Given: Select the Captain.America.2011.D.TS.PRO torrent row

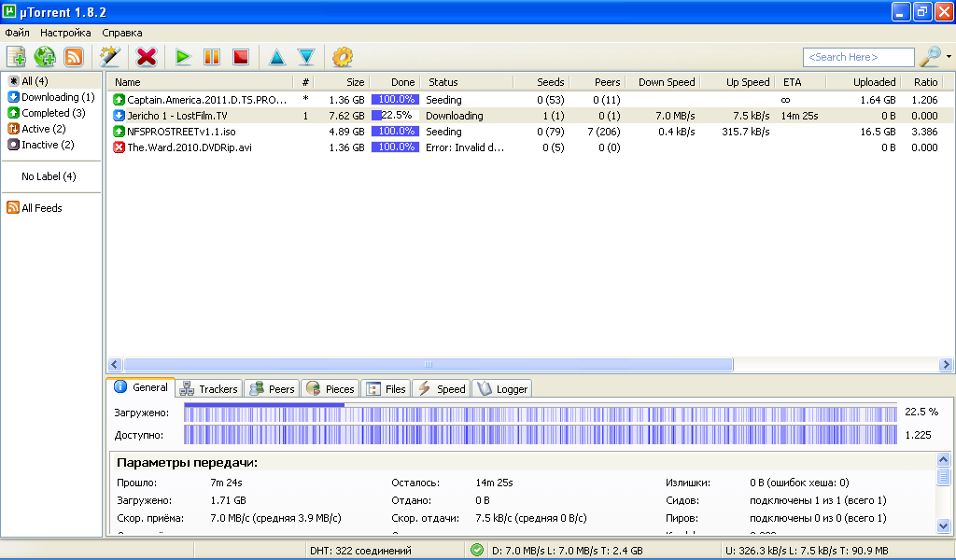Looking at the screenshot, I should click(x=530, y=99).
